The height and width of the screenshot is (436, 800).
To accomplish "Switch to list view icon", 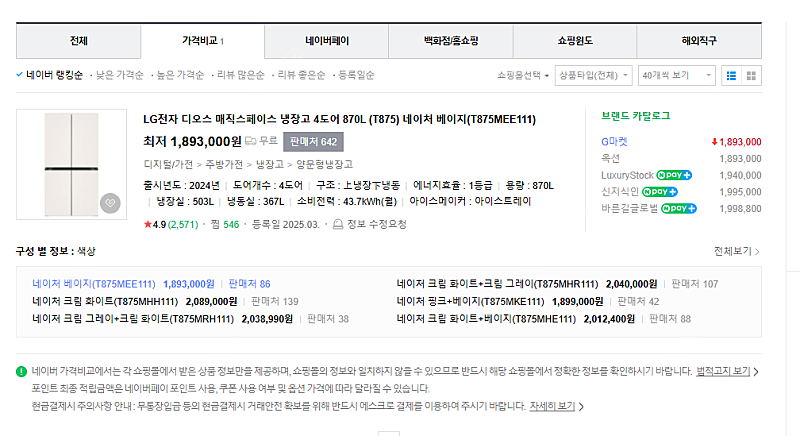I will (x=731, y=75).
